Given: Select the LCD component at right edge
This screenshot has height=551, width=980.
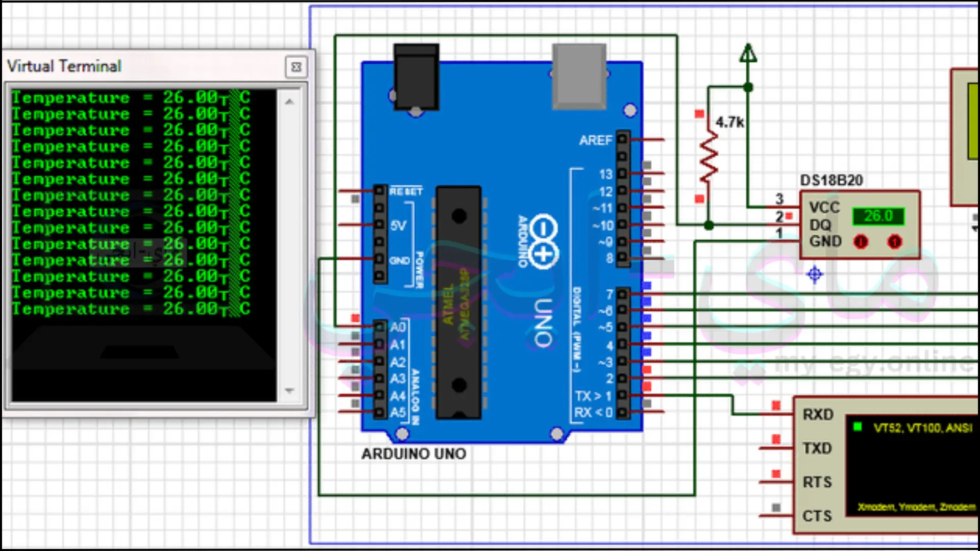Looking at the screenshot, I should click(965, 137).
